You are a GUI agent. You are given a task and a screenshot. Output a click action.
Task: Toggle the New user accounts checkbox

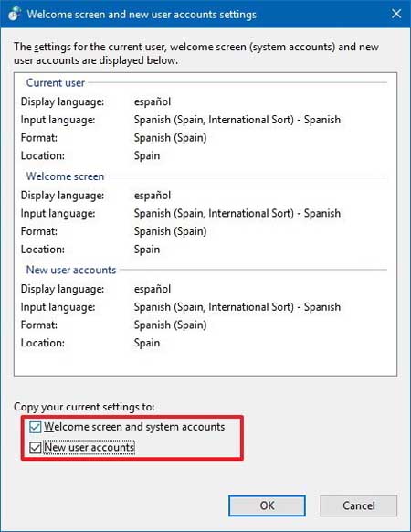pyautogui.click(x=36, y=448)
